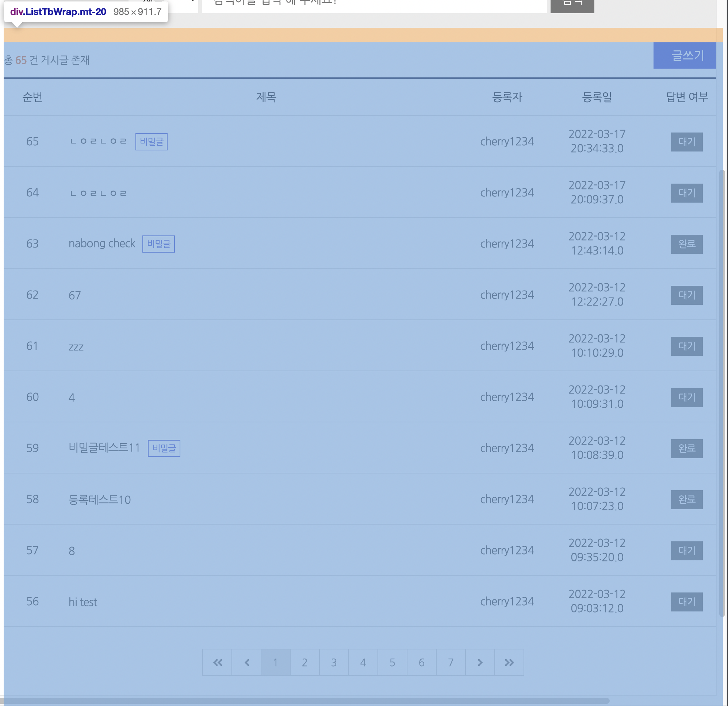Click 비밀글 badge on post 65
This screenshot has width=728, height=706.
151,142
